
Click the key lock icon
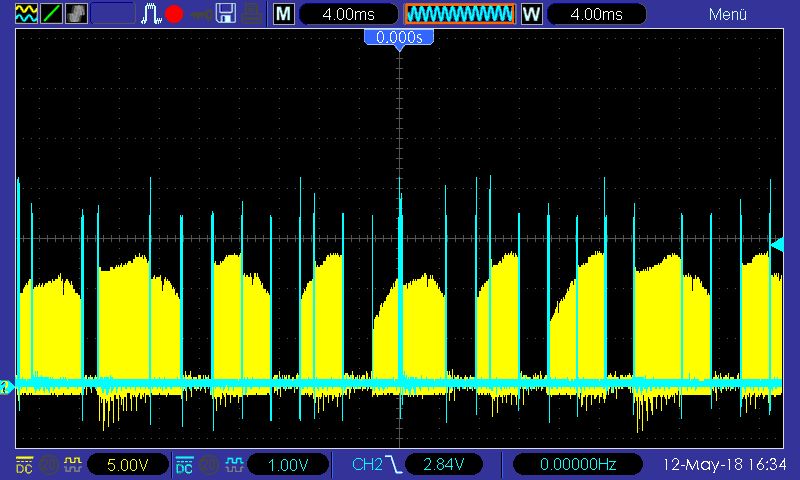pos(200,14)
